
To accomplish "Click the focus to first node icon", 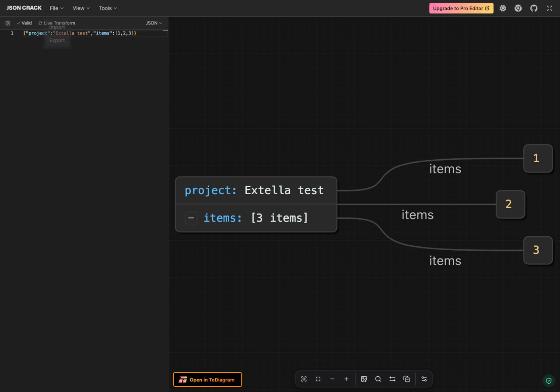I will (304, 379).
